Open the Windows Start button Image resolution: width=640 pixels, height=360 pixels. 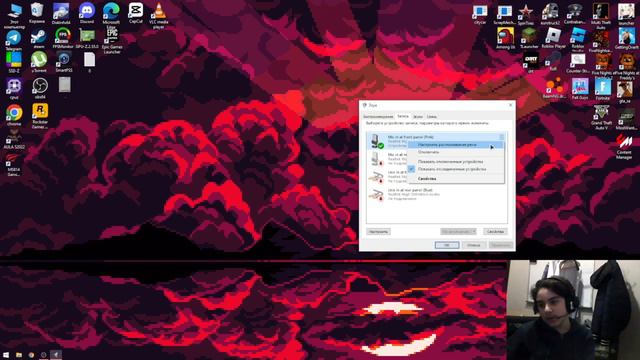pyautogui.click(x=6, y=355)
